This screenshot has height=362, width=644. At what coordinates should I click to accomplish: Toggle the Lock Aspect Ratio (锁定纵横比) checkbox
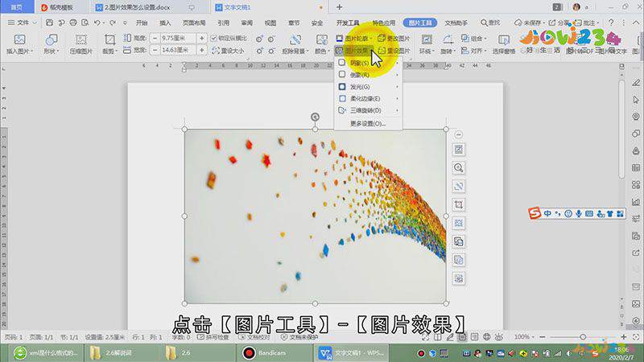[x=213, y=38]
